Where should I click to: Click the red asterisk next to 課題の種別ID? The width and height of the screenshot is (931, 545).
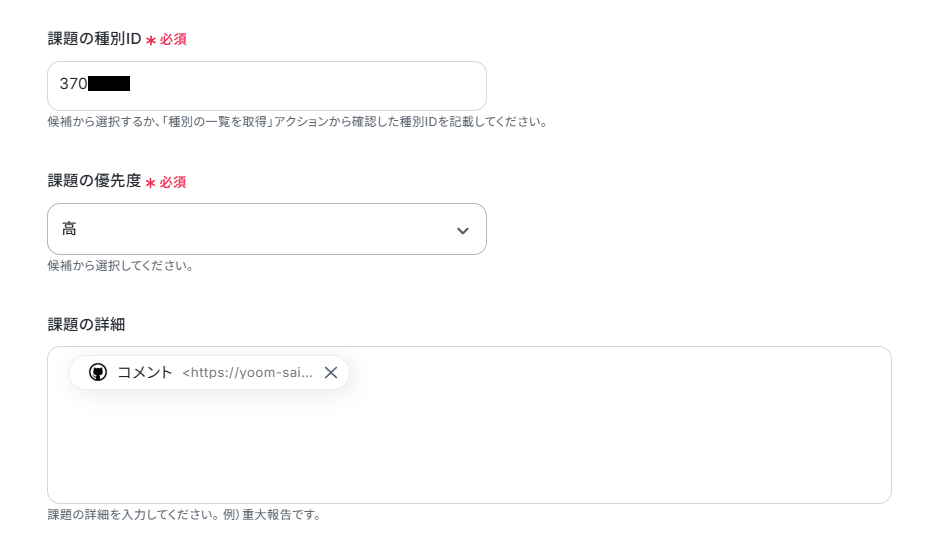(151, 40)
